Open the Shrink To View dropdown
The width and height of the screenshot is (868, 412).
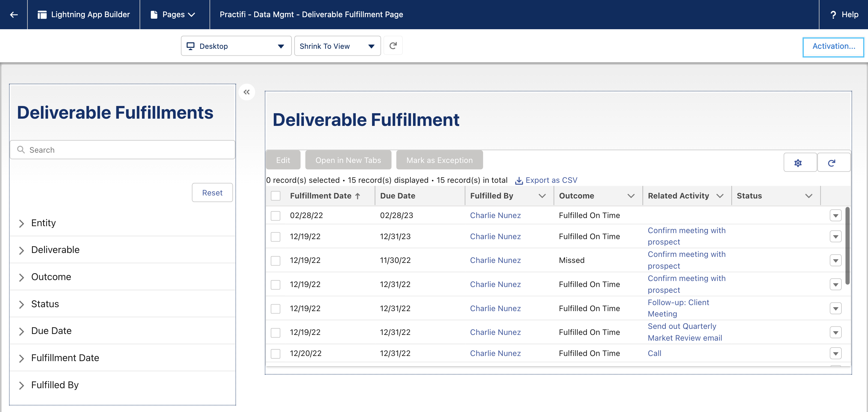[x=337, y=46]
